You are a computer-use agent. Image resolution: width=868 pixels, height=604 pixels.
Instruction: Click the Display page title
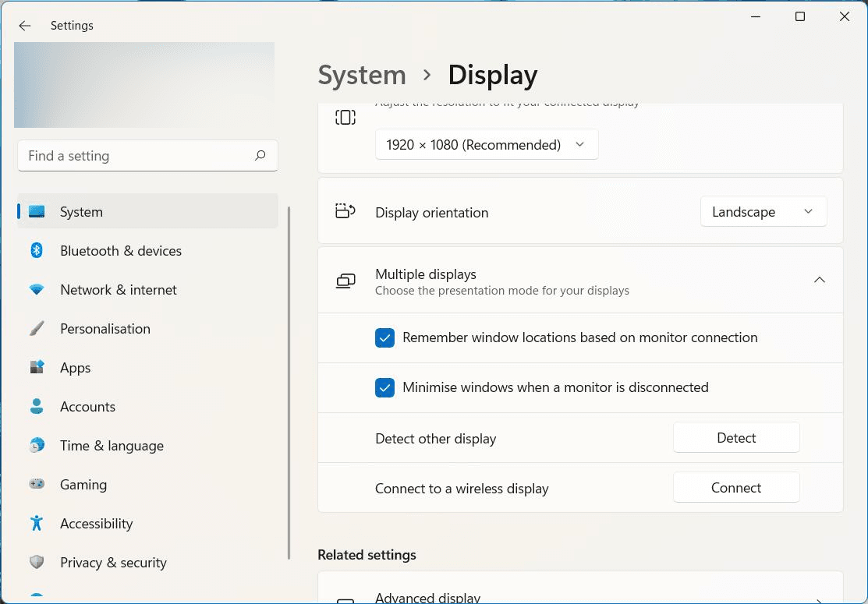[493, 75]
